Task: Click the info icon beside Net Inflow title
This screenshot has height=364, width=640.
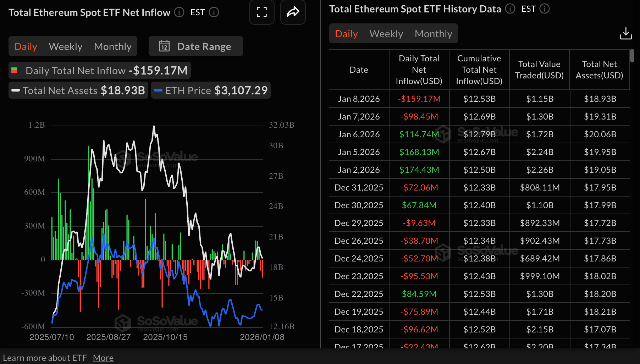Action: tap(179, 12)
